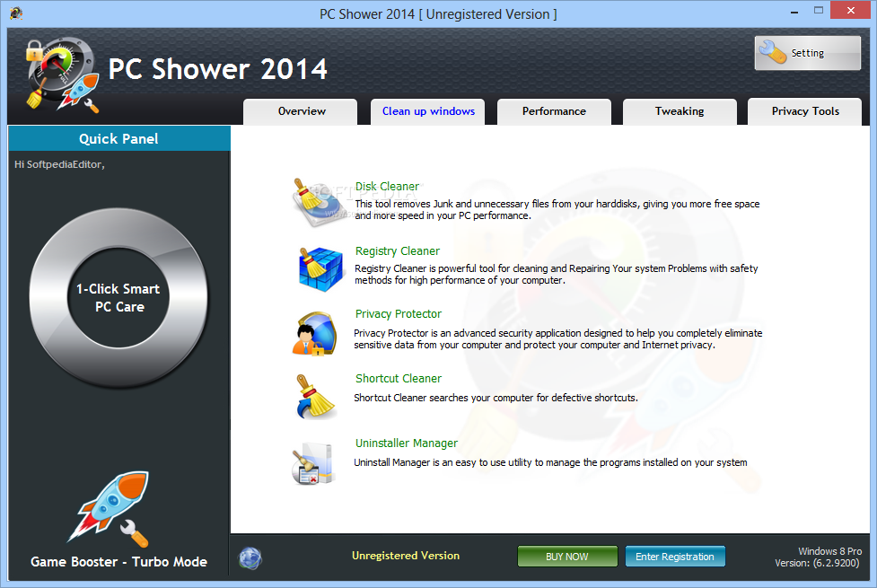The height and width of the screenshot is (588, 877).
Task: Click the globe icon in footer
Action: [x=250, y=557]
